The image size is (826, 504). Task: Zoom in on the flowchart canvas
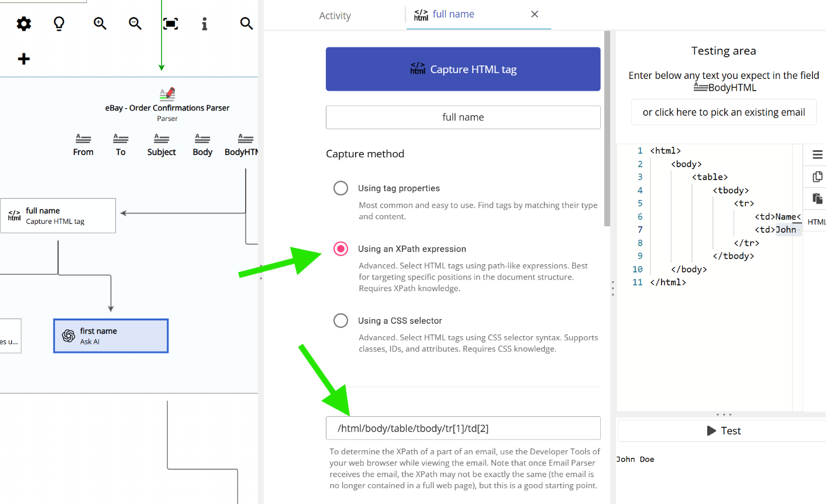[99, 23]
